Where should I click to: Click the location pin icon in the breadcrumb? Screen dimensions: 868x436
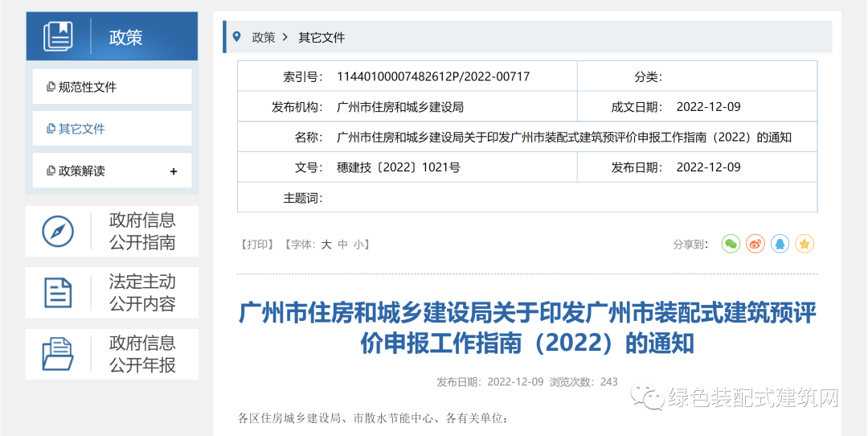point(237,37)
